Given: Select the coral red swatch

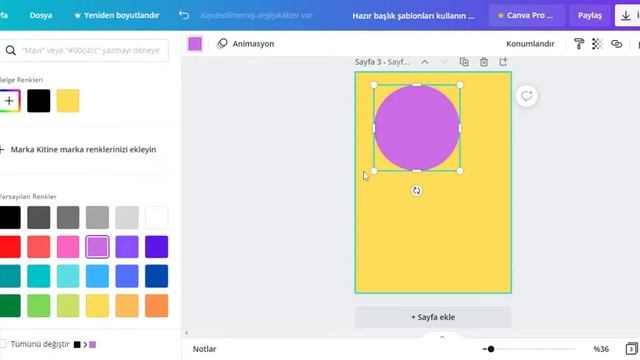Looking at the screenshot, I should (x=39, y=247).
